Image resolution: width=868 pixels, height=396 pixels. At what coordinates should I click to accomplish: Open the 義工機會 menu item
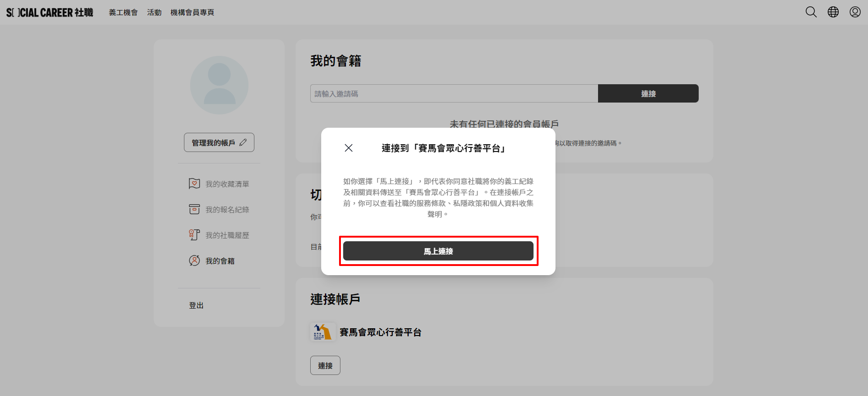[123, 12]
